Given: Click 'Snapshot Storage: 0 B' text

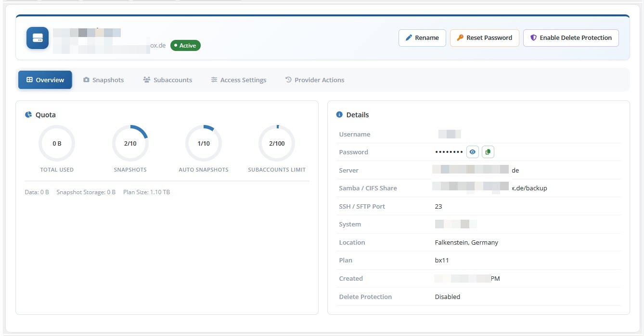Looking at the screenshot, I should click(86, 192).
